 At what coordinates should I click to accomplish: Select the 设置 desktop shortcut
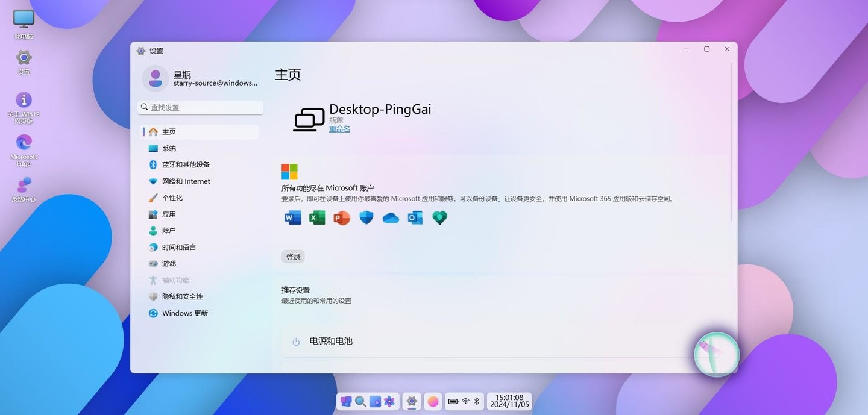coord(24,62)
